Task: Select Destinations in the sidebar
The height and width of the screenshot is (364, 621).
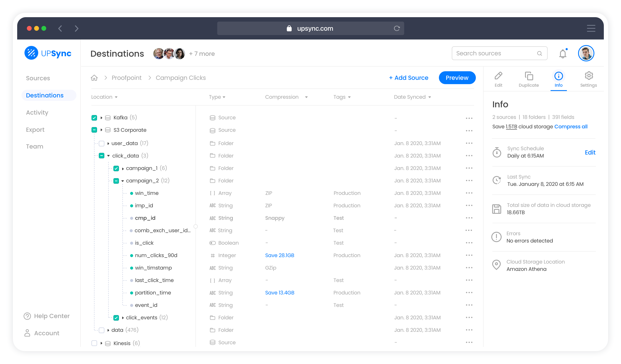Action: pyautogui.click(x=49, y=95)
